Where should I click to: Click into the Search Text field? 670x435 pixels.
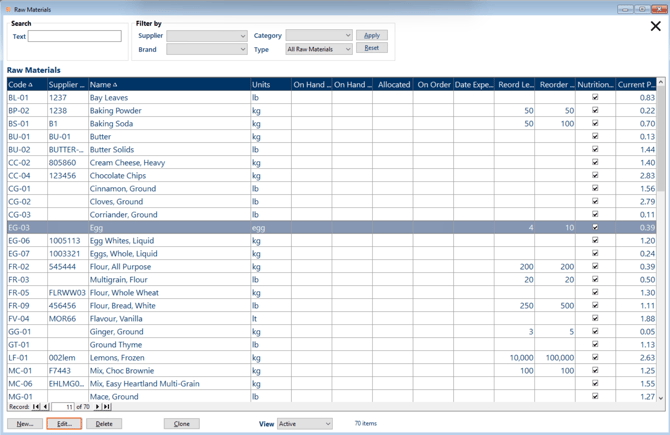coord(74,36)
